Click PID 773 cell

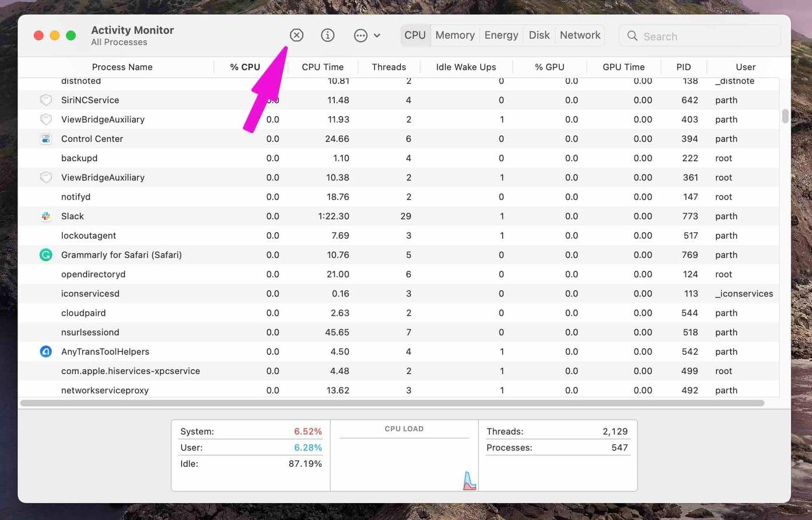pos(690,216)
